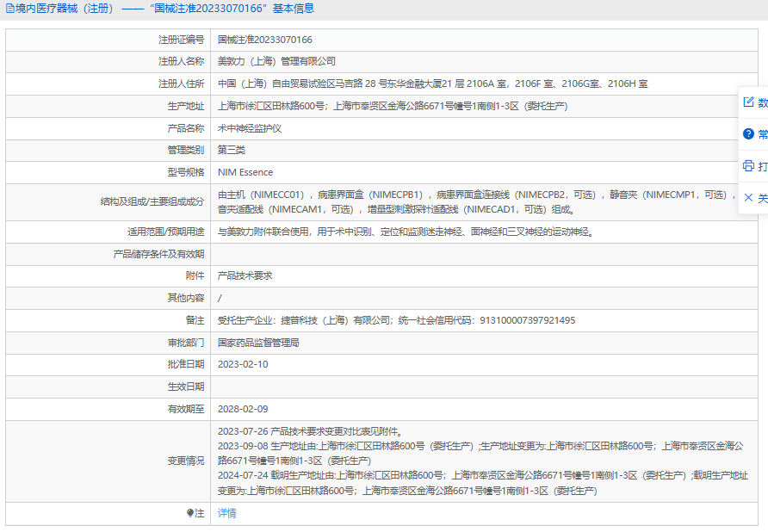Screen dimensions: 768x532
Task: Click the 批准日期 label
Action: click(x=186, y=364)
